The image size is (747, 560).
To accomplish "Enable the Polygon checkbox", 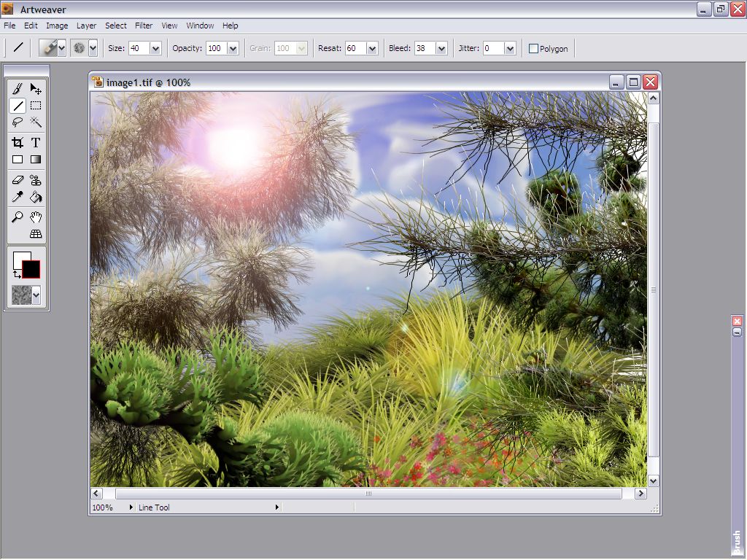I will [533, 49].
